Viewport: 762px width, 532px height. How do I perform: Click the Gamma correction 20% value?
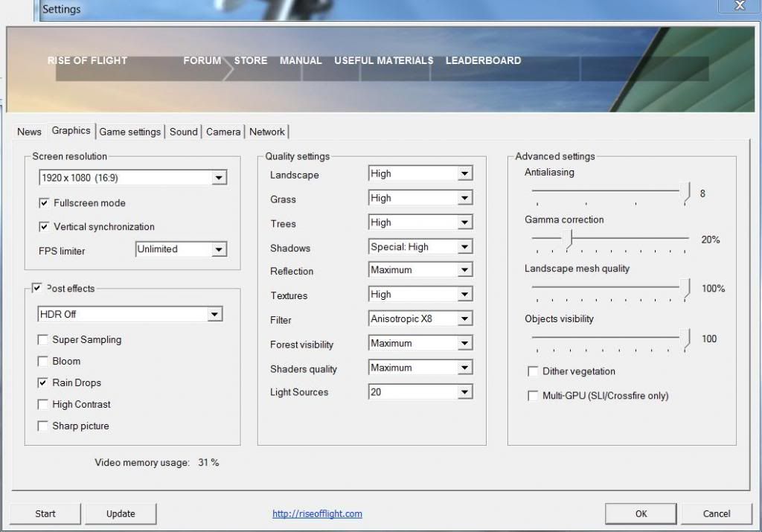point(710,240)
